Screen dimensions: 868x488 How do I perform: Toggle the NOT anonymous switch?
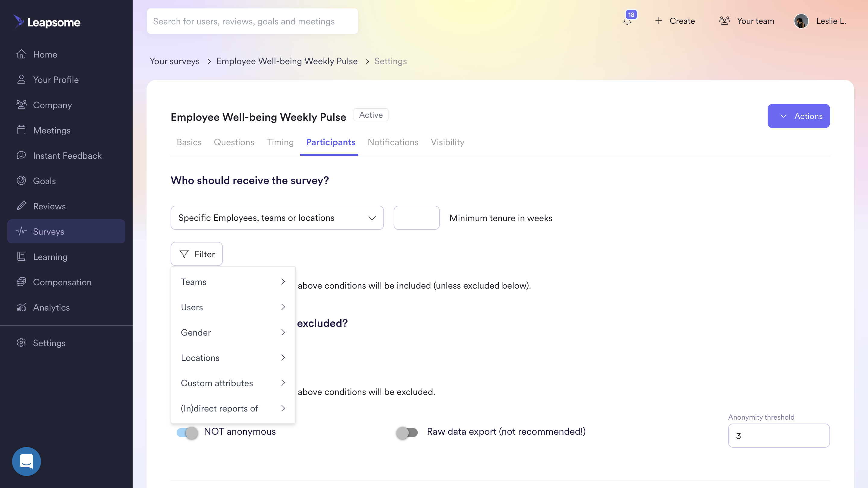(187, 433)
